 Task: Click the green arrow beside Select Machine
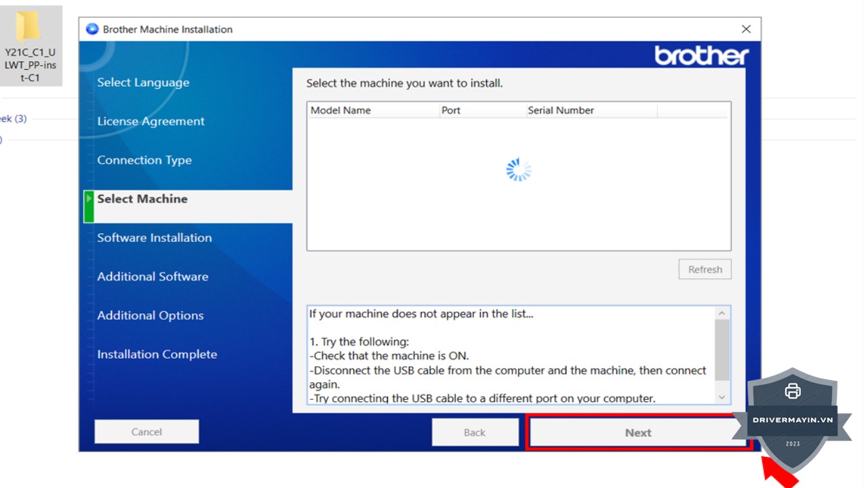pyautogui.click(x=89, y=199)
